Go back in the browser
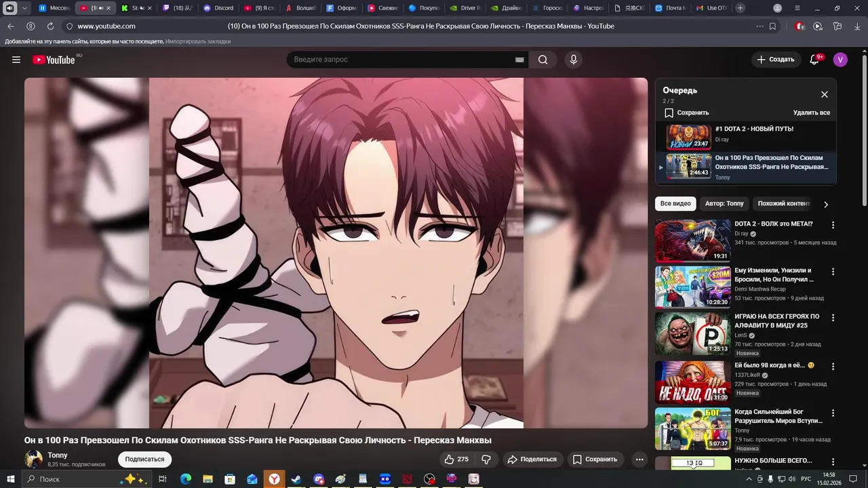 10,26
